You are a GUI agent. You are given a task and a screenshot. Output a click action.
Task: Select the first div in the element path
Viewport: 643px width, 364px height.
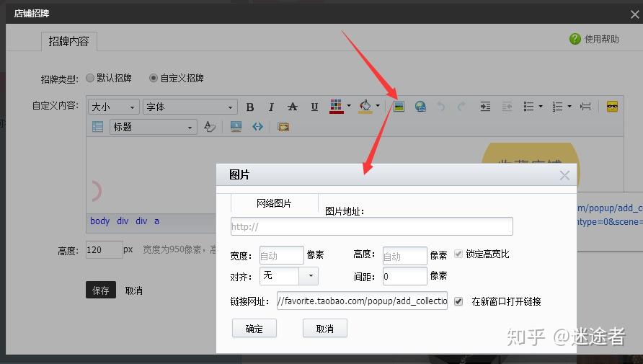coord(123,221)
